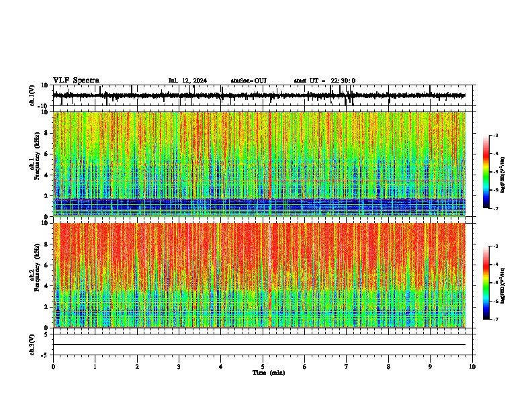Screen dimensions: 532x411
Task: Click the ch.3(V) flat line trace
Action: (x=259, y=345)
